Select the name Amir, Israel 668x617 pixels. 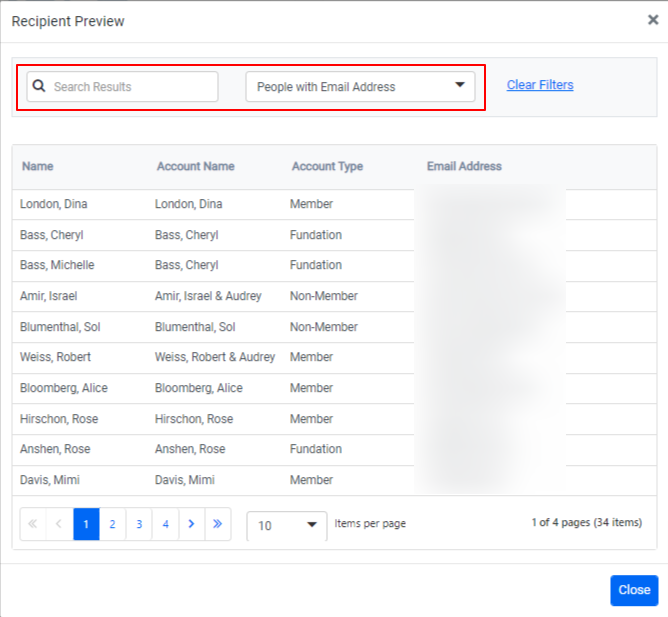[49, 296]
